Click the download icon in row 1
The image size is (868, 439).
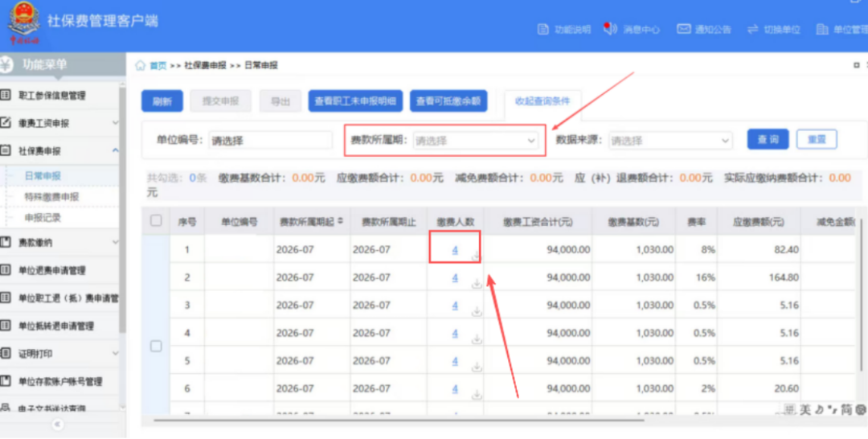point(477,256)
